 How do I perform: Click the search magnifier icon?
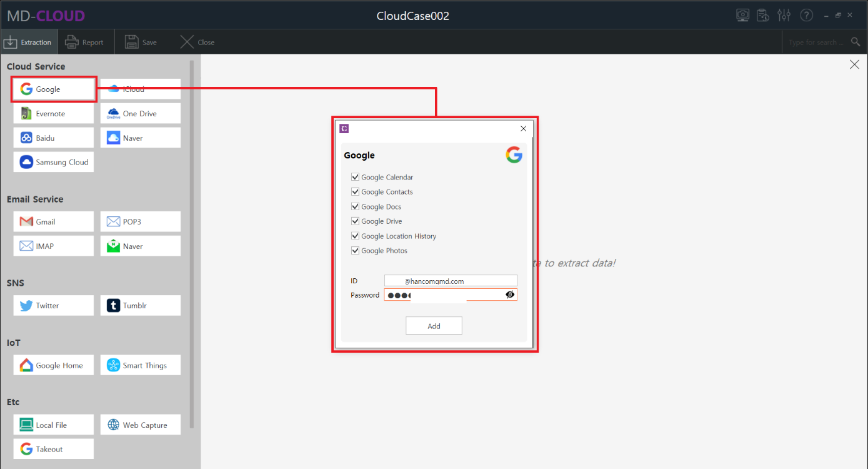pos(856,42)
